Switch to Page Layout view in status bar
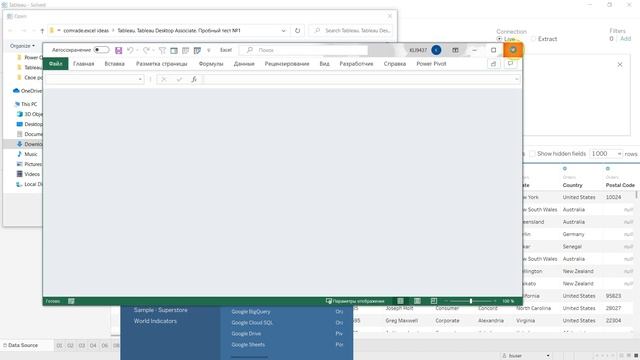 tap(417, 301)
